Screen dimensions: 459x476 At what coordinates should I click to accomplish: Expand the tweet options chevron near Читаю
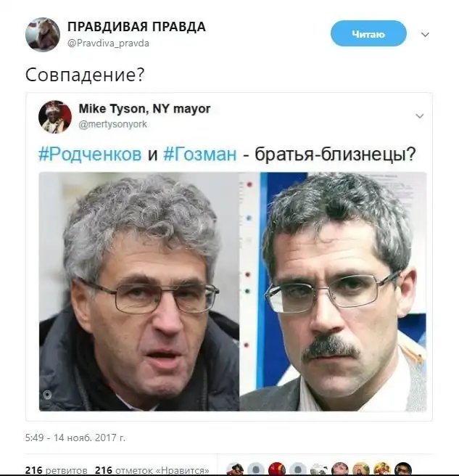425,34
